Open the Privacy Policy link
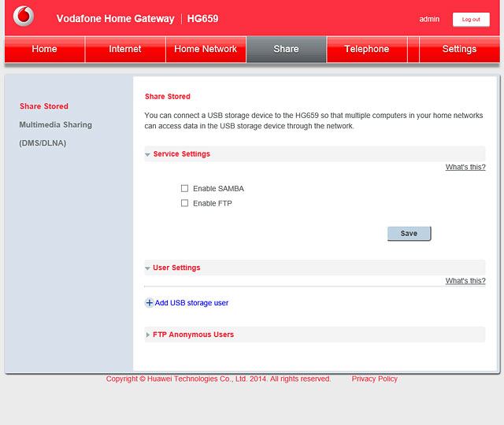This screenshot has width=504, height=425. 375,379
